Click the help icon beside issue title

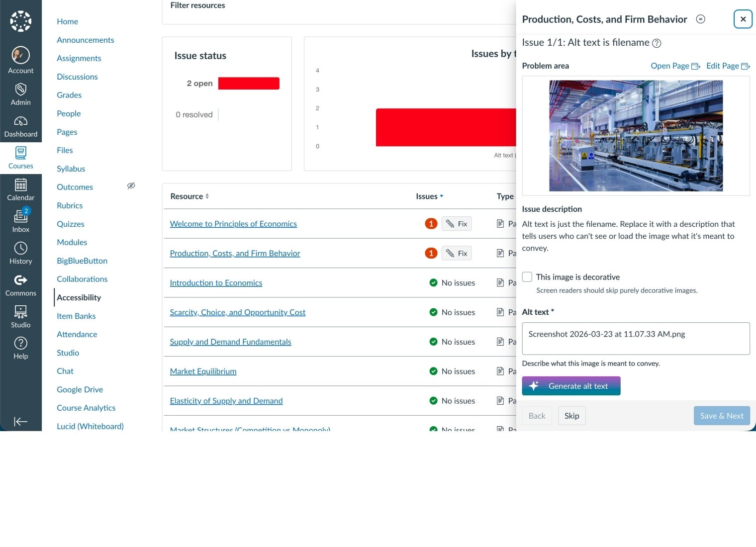(657, 43)
